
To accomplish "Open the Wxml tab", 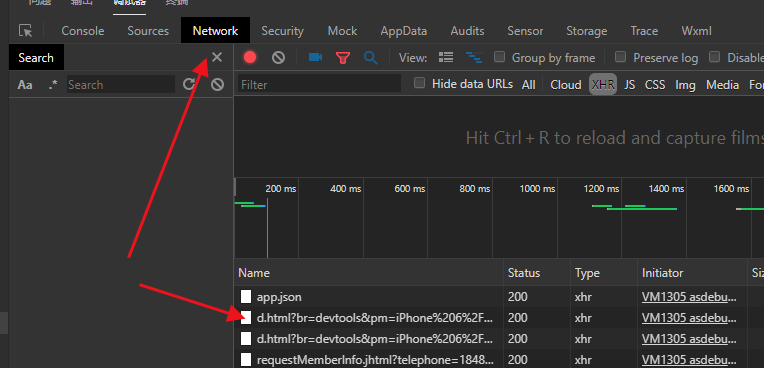I will (696, 31).
